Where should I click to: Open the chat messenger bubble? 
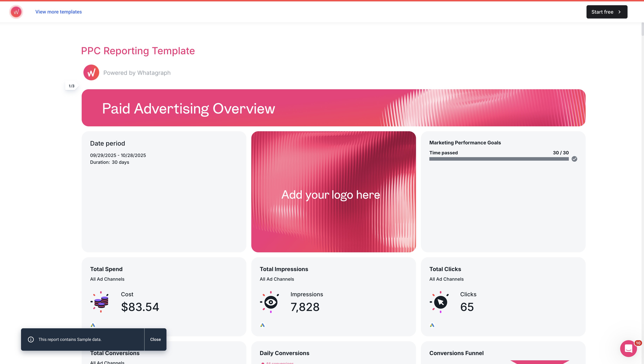628,348
